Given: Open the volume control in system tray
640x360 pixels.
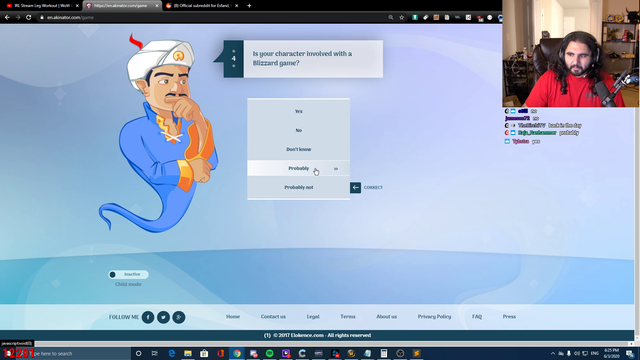Looking at the screenshot, I should pyautogui.click(x=577, y=353).
